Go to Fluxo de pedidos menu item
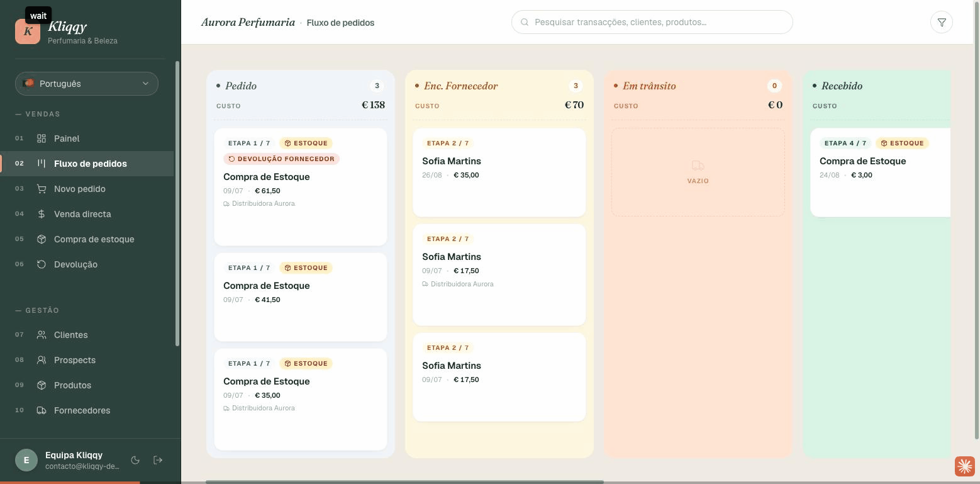Image resolution: width=980 pixels, height=484 pixels. click(x=87, y=164)
